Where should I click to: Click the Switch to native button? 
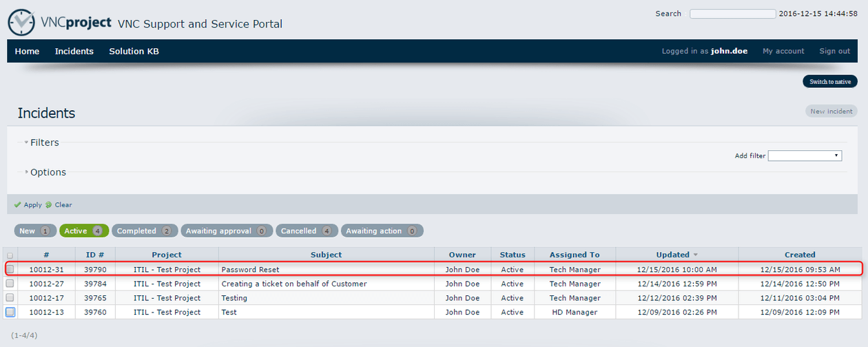(829, 82)
